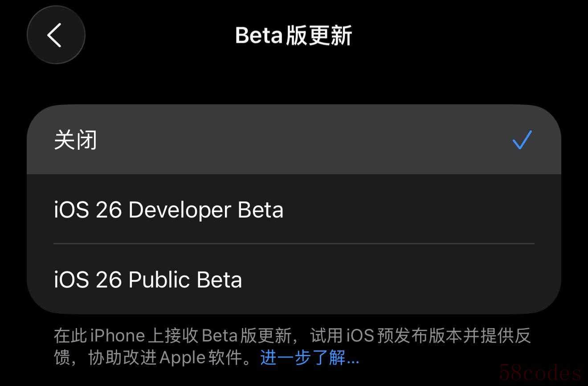Enable Public Beta updates
The height and width of the screenshot is (386, 588).
[294, 279]
